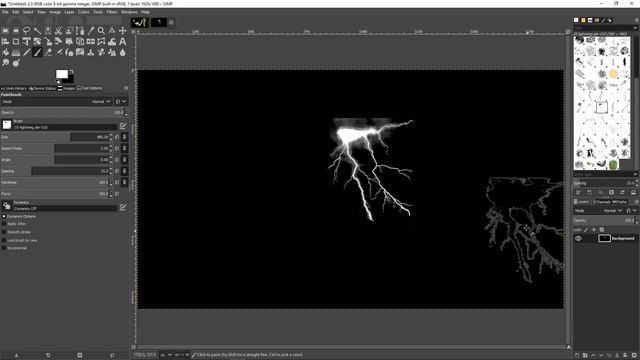640x360 pixels.
Task: Click the paintbrush Opacity slider
Action: [62, 113]
